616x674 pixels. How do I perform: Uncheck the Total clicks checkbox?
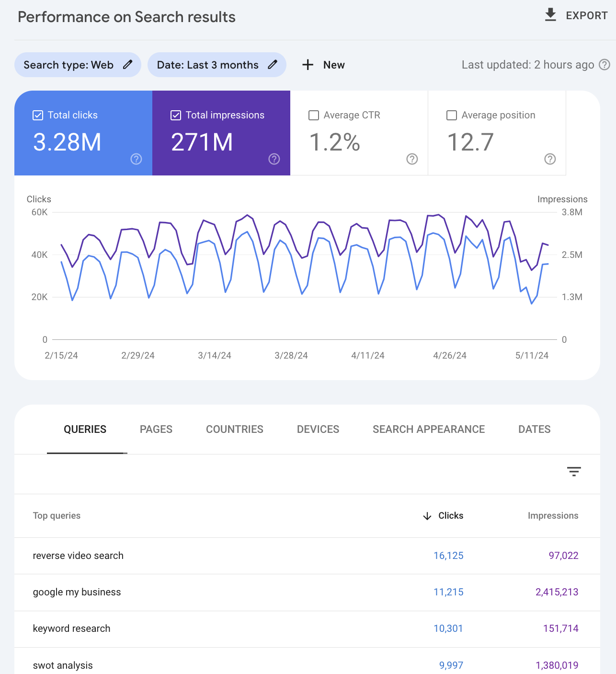(x=38, y=115)
